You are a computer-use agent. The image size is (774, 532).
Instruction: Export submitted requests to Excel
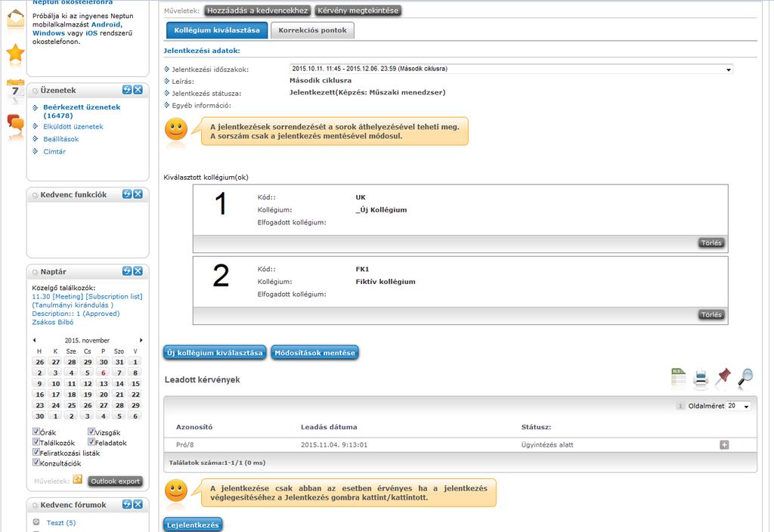click(678, 378)
